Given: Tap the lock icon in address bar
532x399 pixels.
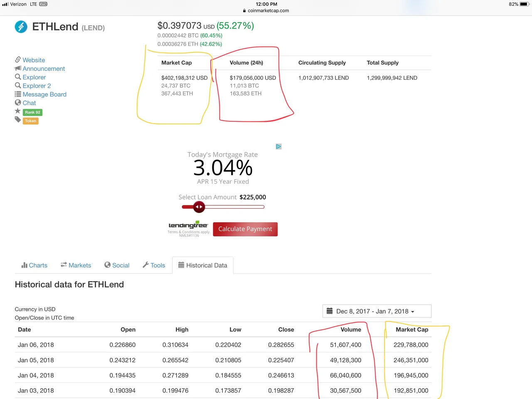Looking at the screenshot, I should point(245,11).
